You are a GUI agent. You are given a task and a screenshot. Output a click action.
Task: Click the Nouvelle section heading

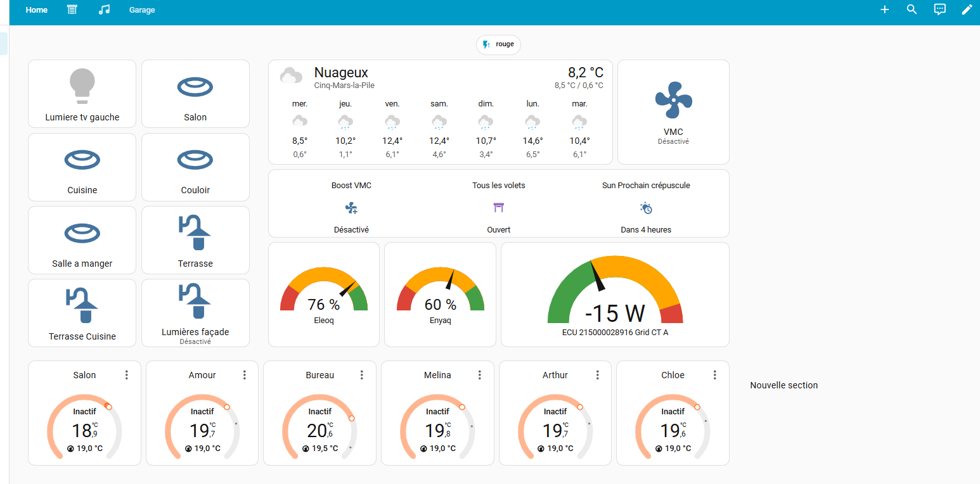783,385
